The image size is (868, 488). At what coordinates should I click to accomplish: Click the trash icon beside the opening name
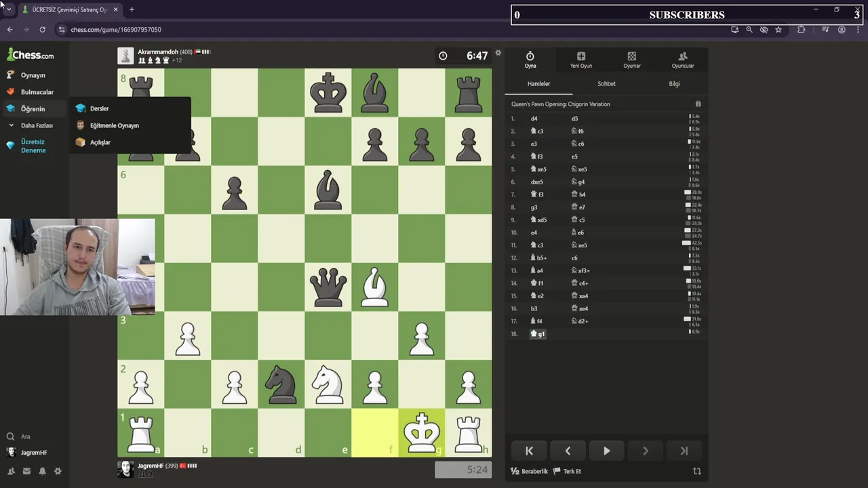698,104
